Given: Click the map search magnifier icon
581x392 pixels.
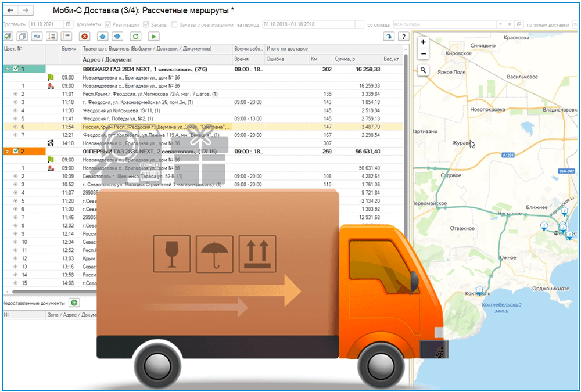Looking at the screenshot, I should (424, 70).
